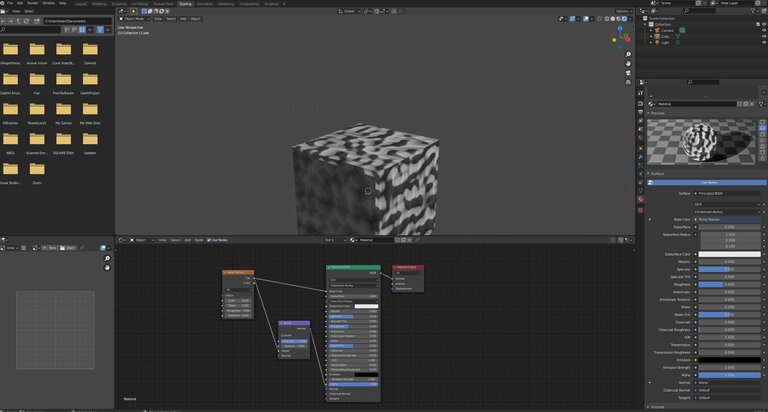
Task: Open the Render menu in top bar
Action: 33,3
